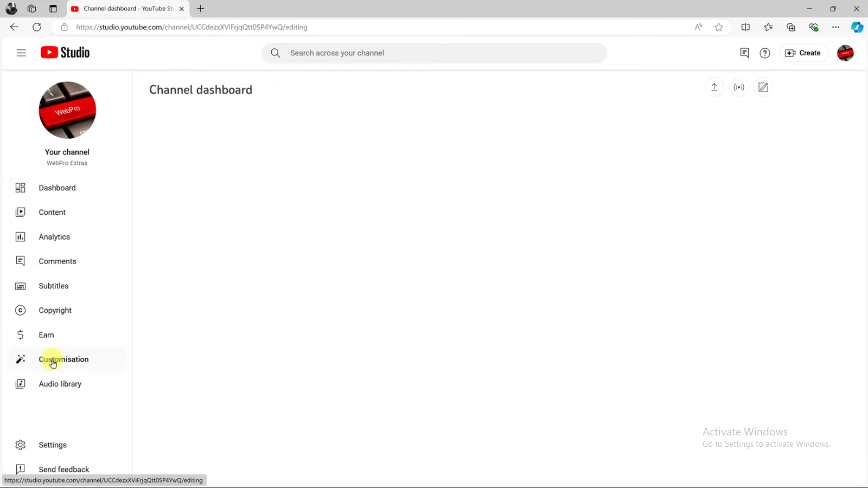Click the Copyright circle-C icon
This screenshot has width=868, height=488.
click(x=21, y=310)
